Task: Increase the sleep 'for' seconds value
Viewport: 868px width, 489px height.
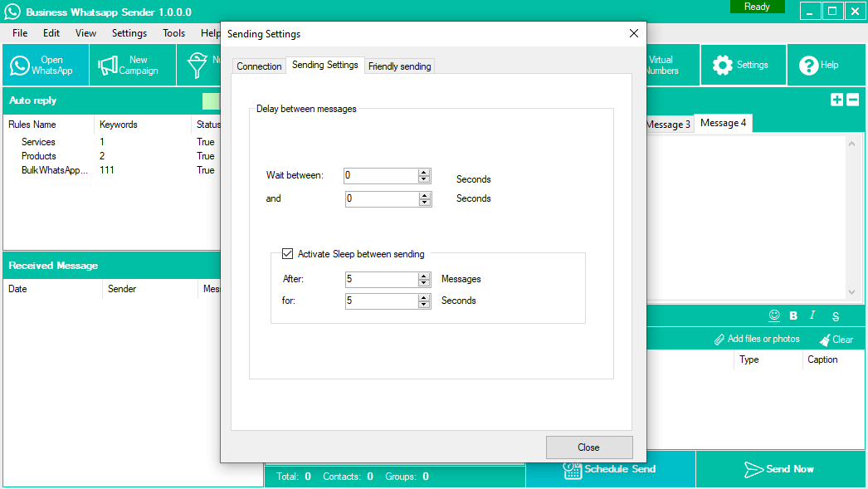Action: coord(424,297)
